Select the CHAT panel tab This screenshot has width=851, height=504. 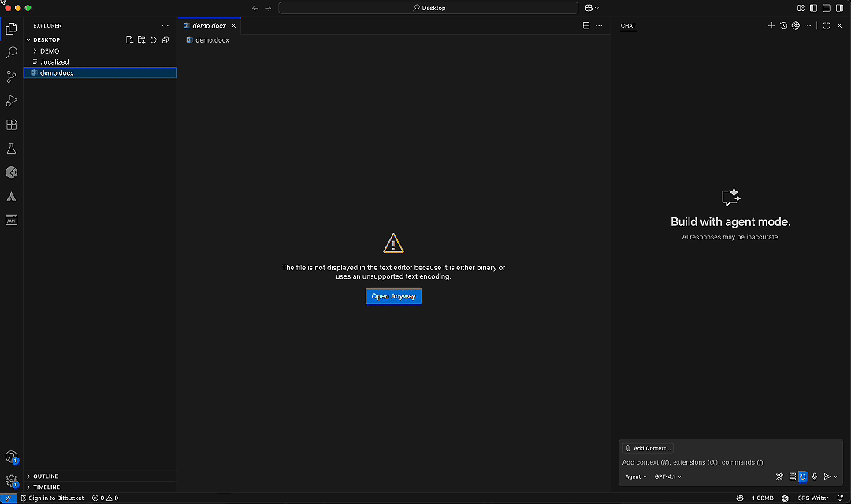(628, 25)
